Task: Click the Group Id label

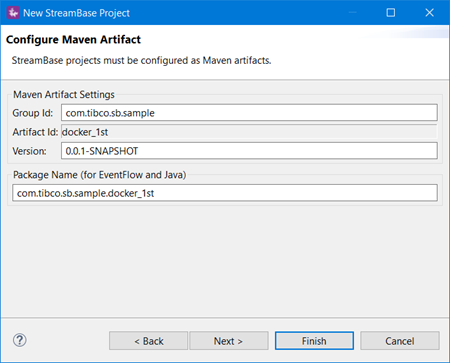Action: 33,113
